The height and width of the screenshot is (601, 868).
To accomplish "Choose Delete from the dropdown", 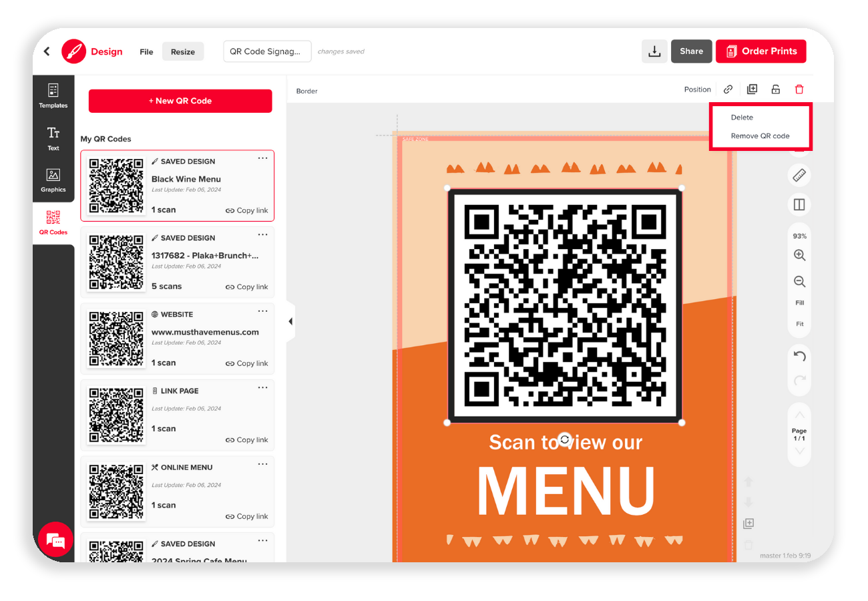I will (742, 118).
